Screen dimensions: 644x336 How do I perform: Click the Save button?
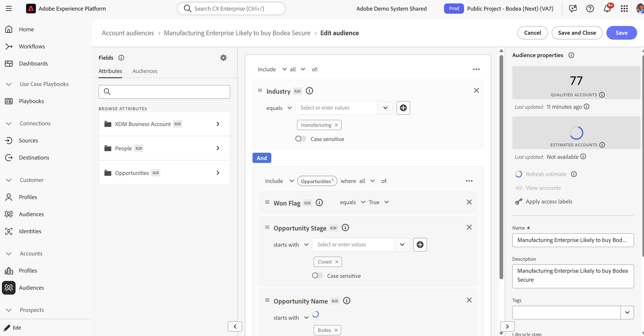click(x=621, y=33)
